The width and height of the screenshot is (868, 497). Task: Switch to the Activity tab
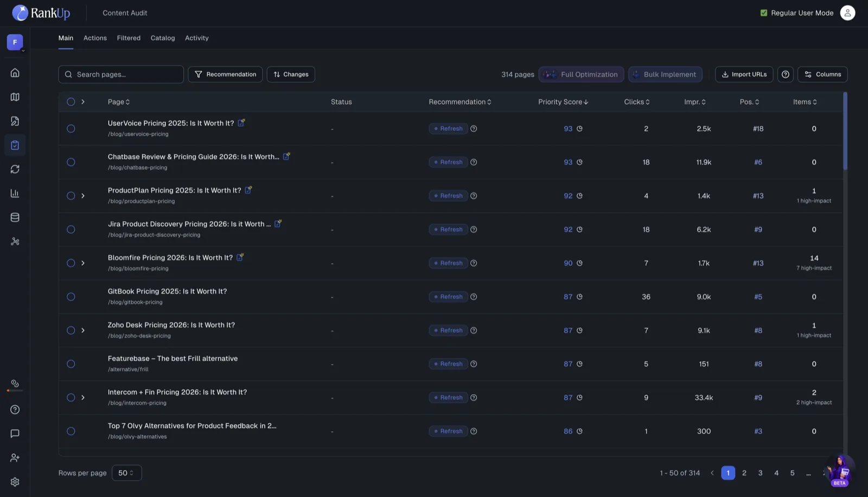pos(196,38)
